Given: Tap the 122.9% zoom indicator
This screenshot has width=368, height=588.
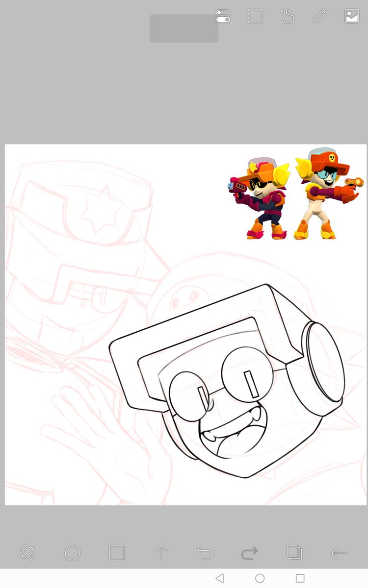Looking at the screenshot, I should (184, 28).
